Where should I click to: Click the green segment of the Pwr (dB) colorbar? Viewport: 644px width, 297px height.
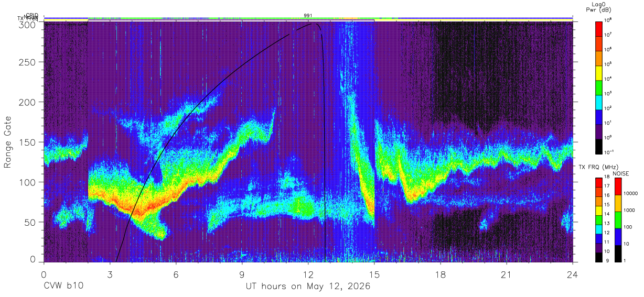coord(599,87)
